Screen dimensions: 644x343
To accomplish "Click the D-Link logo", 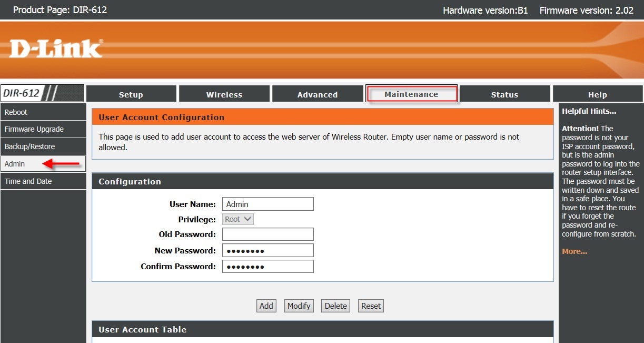I will pyautogui.click(x=56, y=48).
